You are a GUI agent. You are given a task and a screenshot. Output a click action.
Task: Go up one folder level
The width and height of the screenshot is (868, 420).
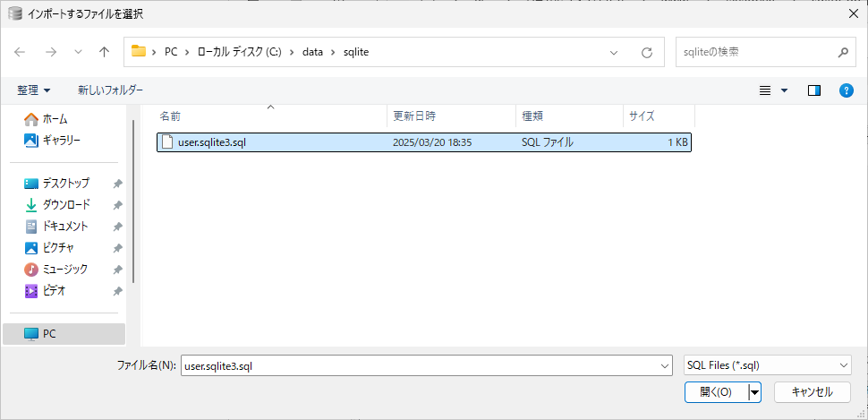(104, 53)
